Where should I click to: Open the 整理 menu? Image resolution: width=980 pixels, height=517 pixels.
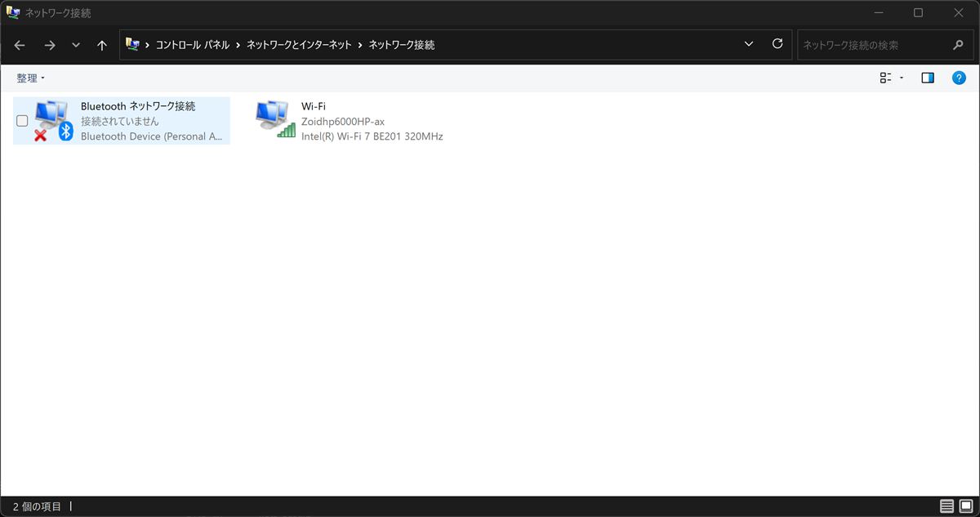pyautogui.click(x=31, y=78)
